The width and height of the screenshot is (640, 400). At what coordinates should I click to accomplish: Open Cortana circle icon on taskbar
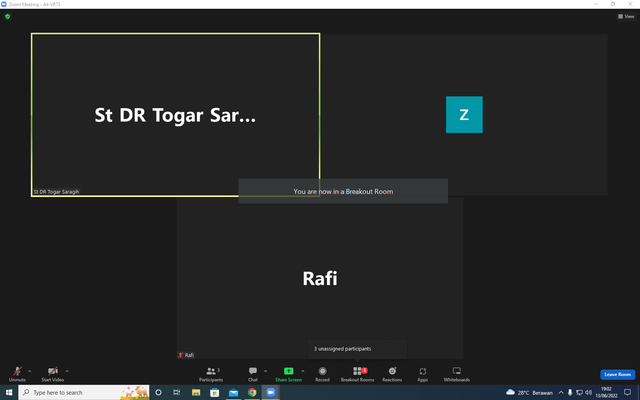tap(158, 392)
